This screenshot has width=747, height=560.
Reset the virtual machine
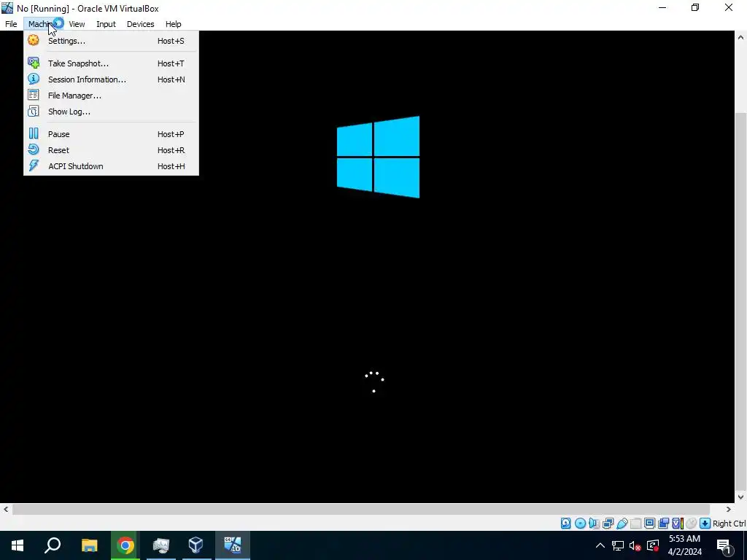[111, 150]
